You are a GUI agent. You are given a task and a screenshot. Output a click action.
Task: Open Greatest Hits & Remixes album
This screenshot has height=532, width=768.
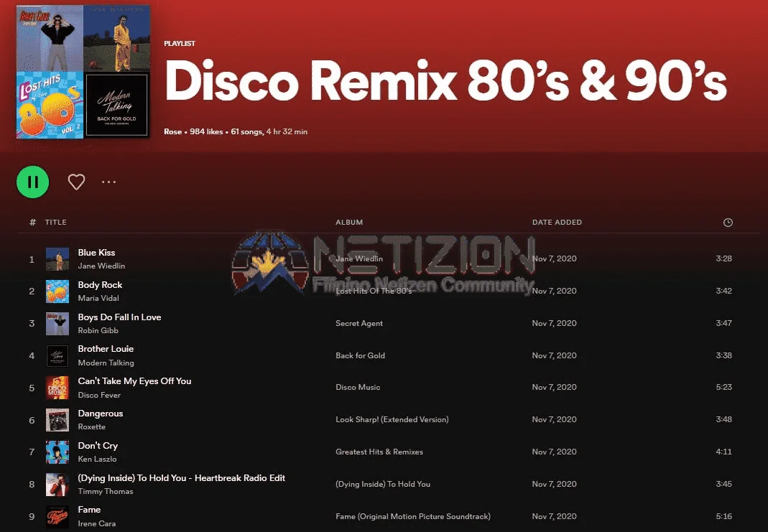379,452
